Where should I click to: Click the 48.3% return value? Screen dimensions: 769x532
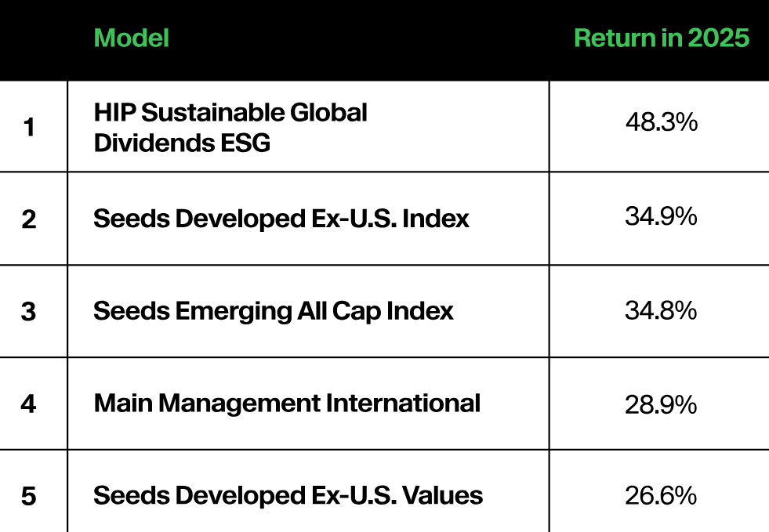click(x=661, y=123)
